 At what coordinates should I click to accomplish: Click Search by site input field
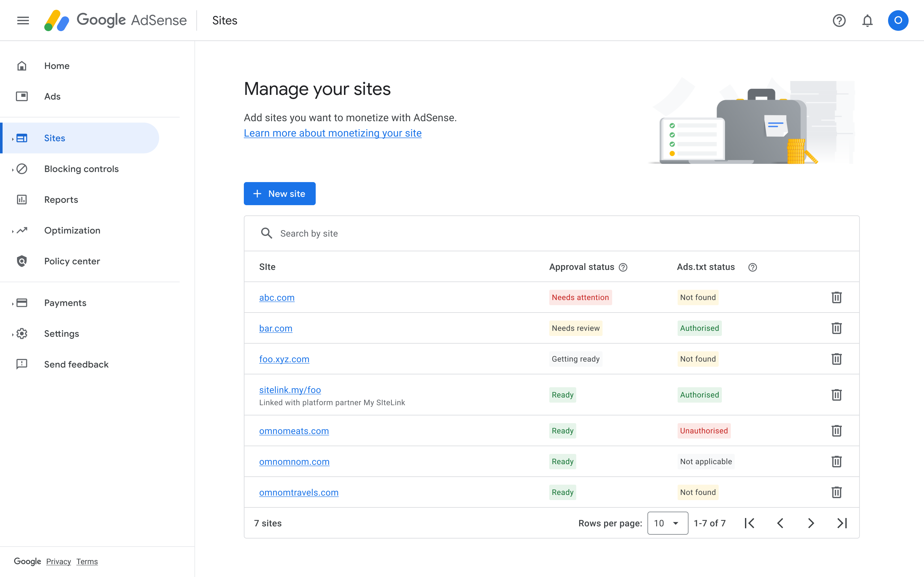click(x=552, y=233)
